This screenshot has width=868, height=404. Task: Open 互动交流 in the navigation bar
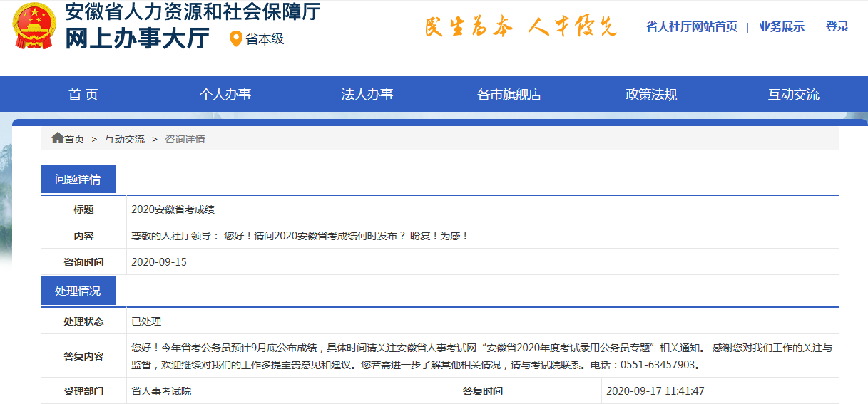point(793,95)
